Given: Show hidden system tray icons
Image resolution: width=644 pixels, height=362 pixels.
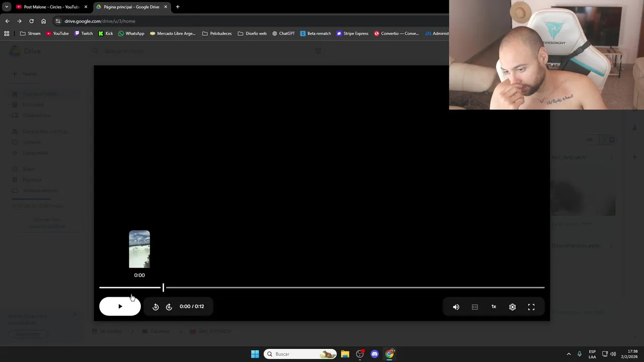Looking at the screenshot, I should click(x=569, y=354).
